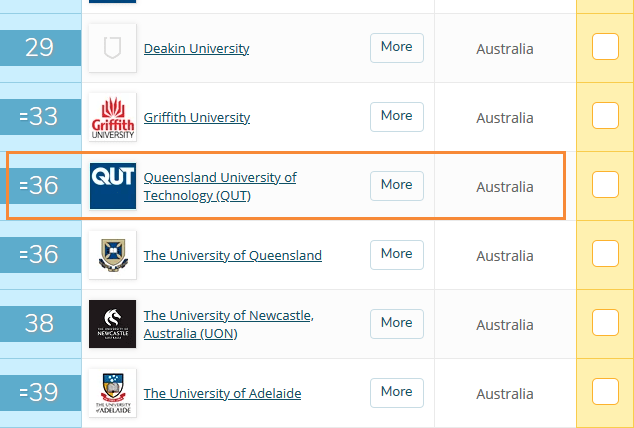The width and height of the screenshot is (634, 428).
Task: Open the Griffith University link
Action: pos(197,117)
